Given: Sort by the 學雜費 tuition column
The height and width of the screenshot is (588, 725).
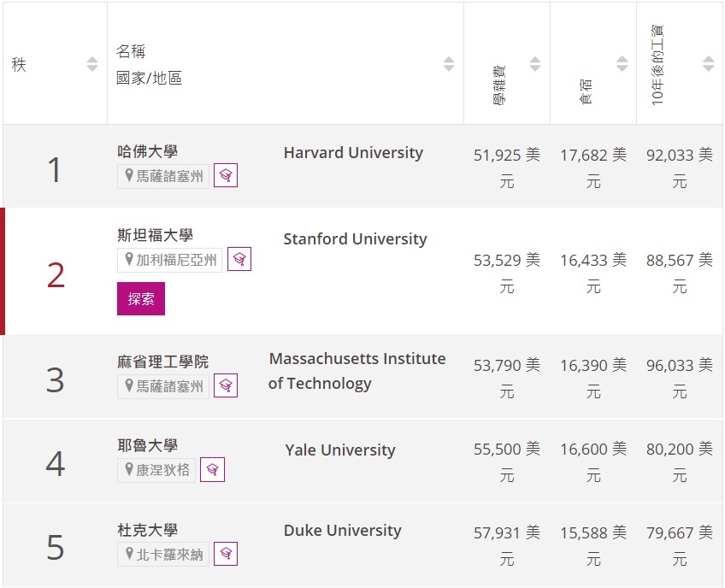Looking at the screenshot, I should [x=535, y=64].
